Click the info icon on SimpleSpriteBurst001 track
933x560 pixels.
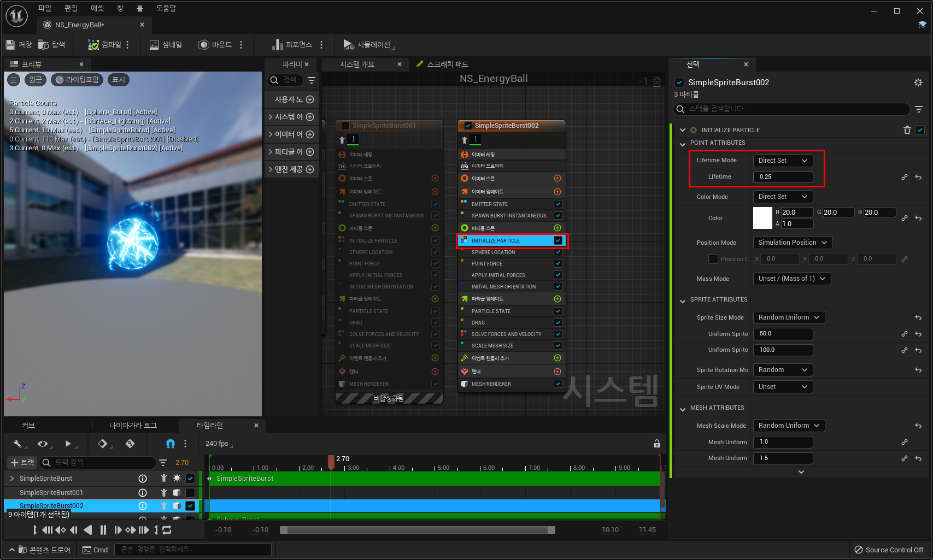[143, 493]
